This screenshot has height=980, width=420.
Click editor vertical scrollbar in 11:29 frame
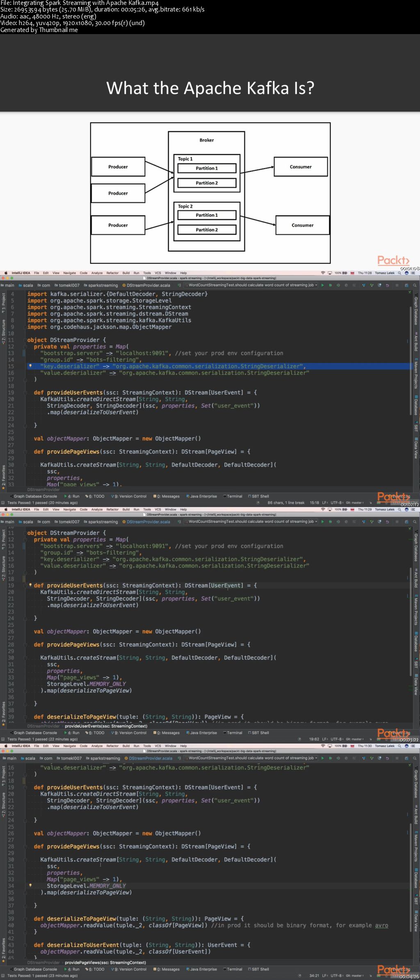coord(410,622)
